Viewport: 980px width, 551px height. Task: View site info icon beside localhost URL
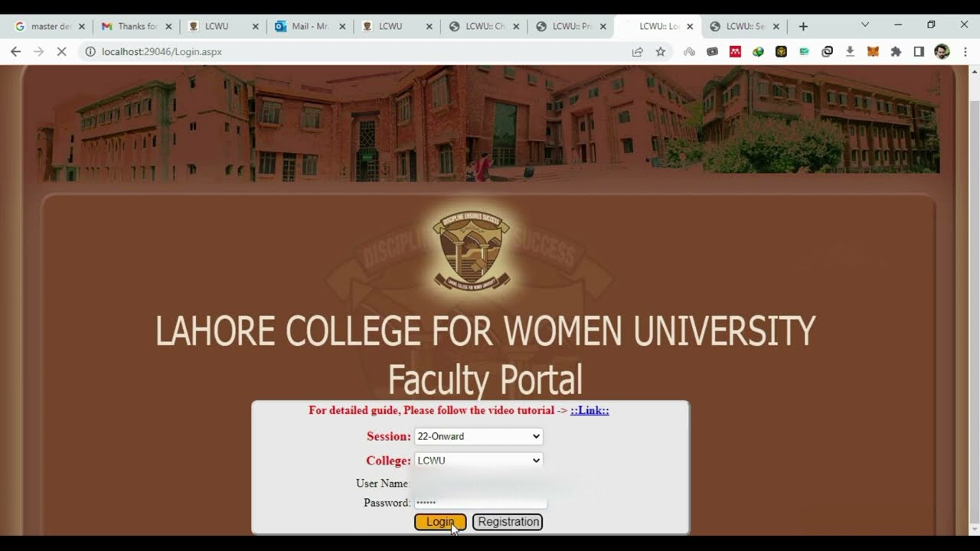pyautogui.click(x=90, y=51)
